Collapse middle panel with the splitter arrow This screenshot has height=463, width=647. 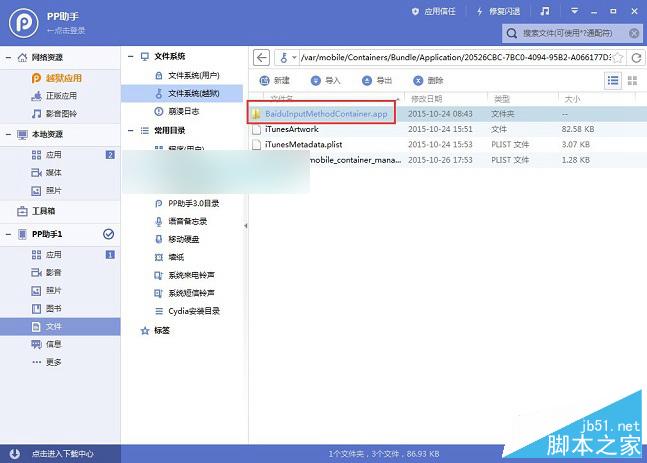[x=246, y=226]
